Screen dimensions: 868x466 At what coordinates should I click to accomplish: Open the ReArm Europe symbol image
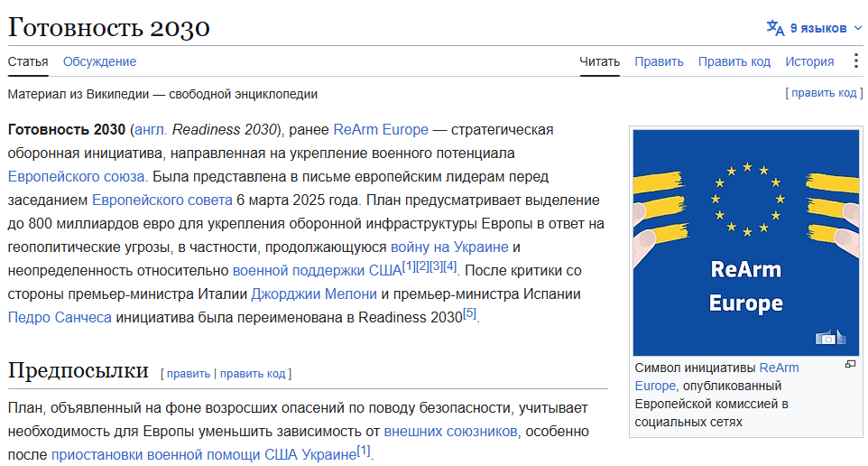pos(745,243)
